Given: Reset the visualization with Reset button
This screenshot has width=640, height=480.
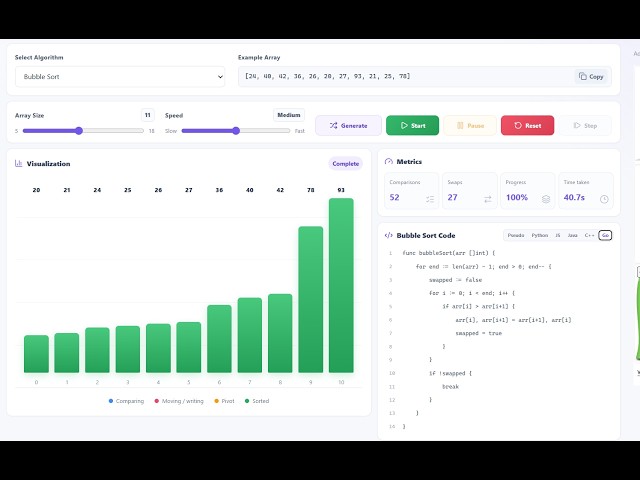Looking at the screenshot, I should coord(527,125).
